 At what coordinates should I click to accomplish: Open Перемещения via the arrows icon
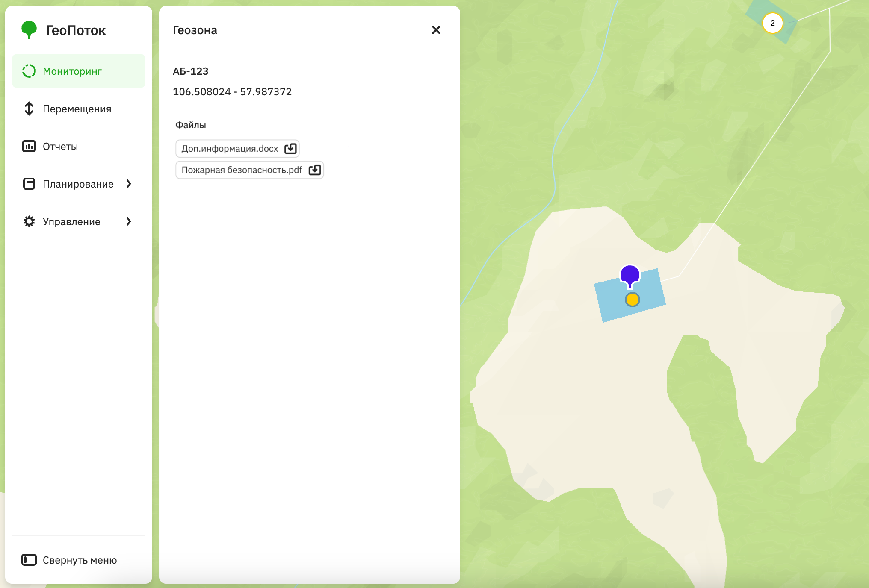[29, 109]
